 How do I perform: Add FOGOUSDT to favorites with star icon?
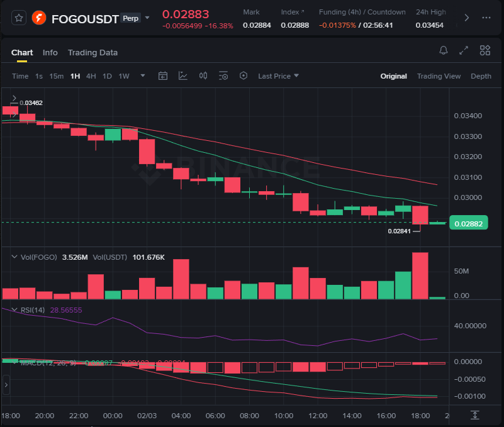[x=19, y=18]
